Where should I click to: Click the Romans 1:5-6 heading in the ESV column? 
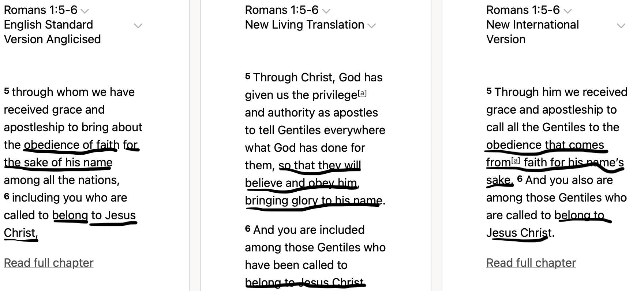[40, 10]
